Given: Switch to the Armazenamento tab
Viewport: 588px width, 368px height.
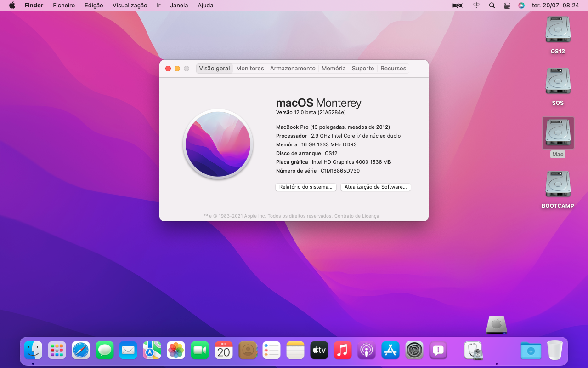Looking at the screenshot, I should [x=293, y=69].
